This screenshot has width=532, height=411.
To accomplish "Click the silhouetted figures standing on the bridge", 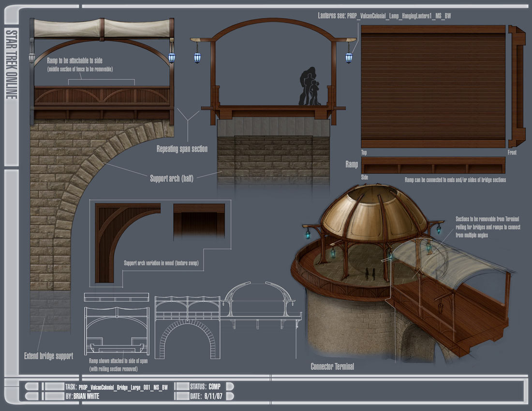I will click(x=309, y=88).
